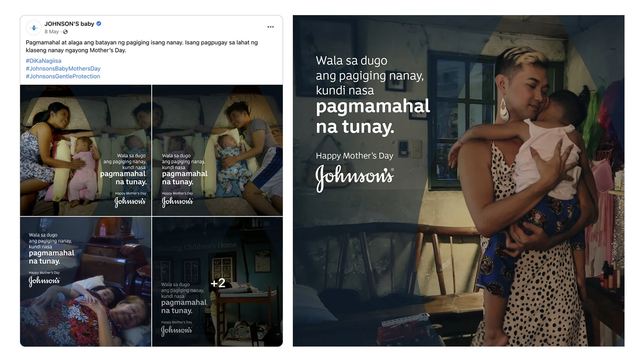
Task: Open the #JohnsonsBabyMothersDay hashtag
Action: [x=63, y=68]
